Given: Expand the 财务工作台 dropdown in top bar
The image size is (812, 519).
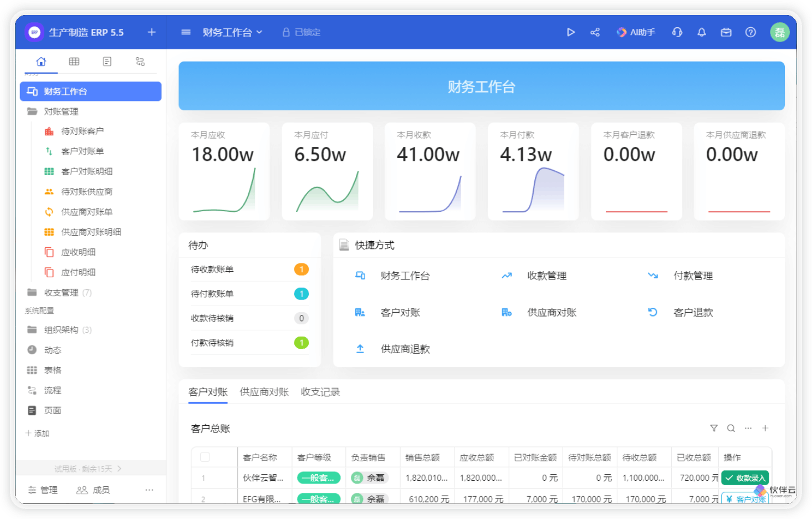Looking at the screenshot, I should point(232,33).
